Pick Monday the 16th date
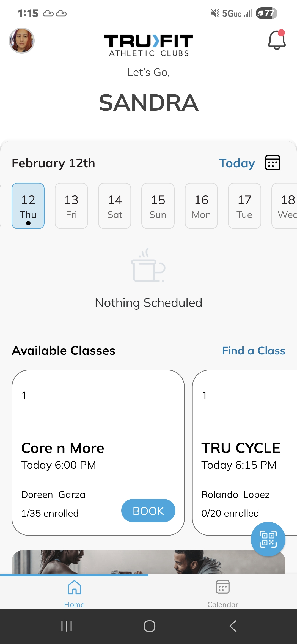Screen dimensions: 297x644 click(x=201, y=206)
